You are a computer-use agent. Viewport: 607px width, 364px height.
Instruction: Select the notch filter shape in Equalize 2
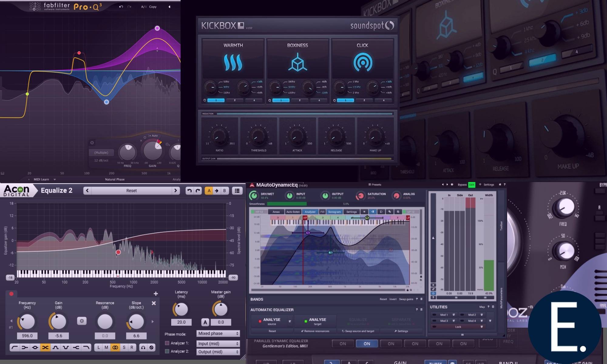[66, 347]
